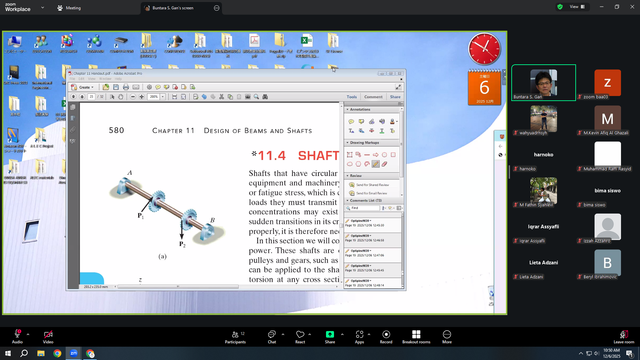Image resolution: width=640 pixels, height=360 pixels.
Task: Select the Arrow drawing markup tool
Action: pyautogui.click(x=376, y=155)
